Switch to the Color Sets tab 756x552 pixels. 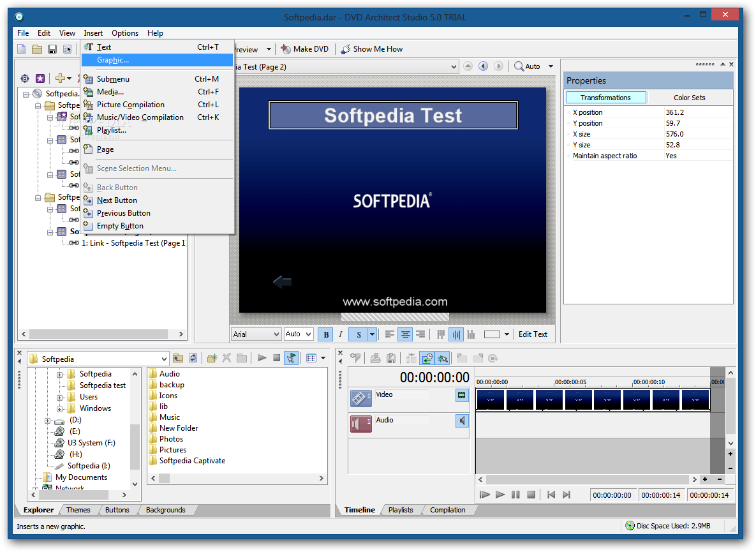coord(690,98)
